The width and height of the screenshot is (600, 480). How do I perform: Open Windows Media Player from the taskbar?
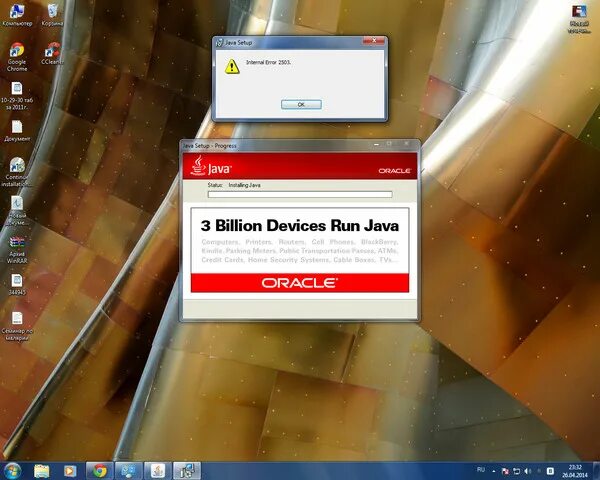[x=70, y=471]
